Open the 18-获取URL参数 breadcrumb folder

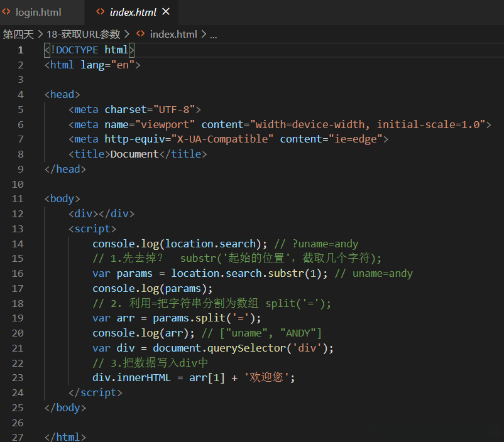point(84,34)
